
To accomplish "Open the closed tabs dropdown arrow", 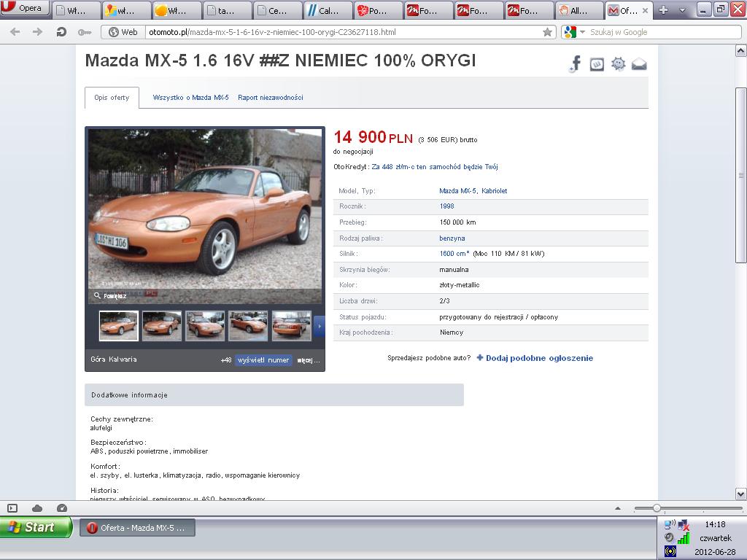I will 682,10.
